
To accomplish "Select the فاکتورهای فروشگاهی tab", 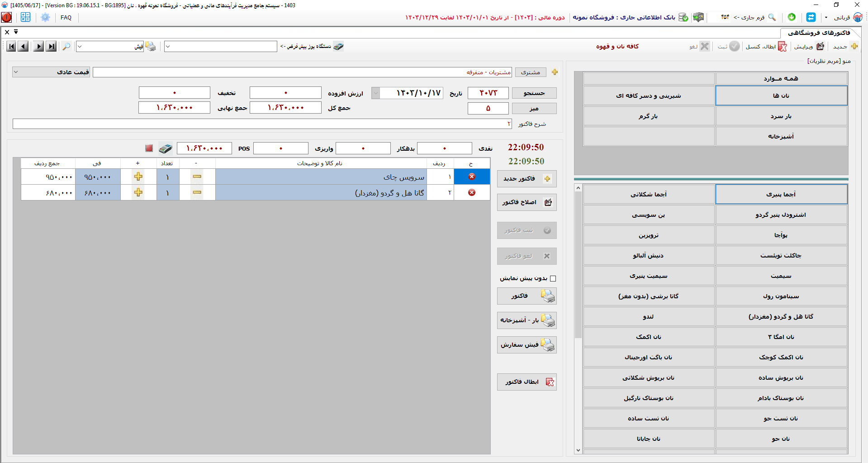I will [819, 33].
